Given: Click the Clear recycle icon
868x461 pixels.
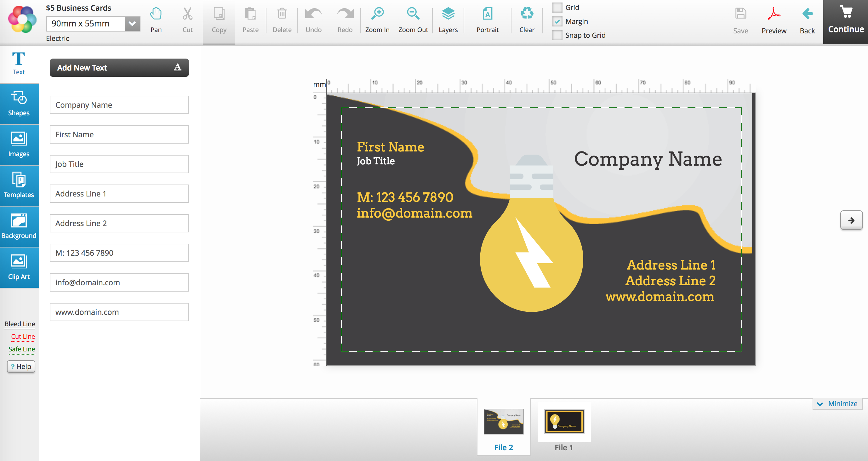Looking at the screenshot, I should 527,14.
